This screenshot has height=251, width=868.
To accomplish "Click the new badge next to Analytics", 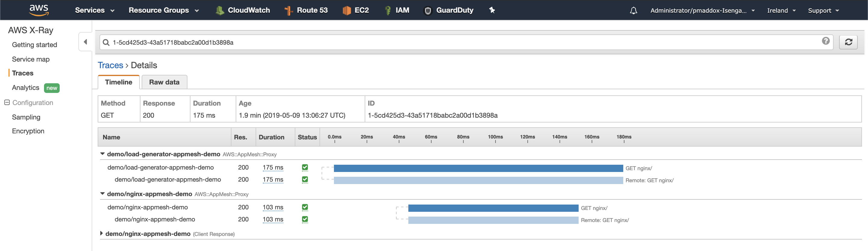I will tap(52, 88).
